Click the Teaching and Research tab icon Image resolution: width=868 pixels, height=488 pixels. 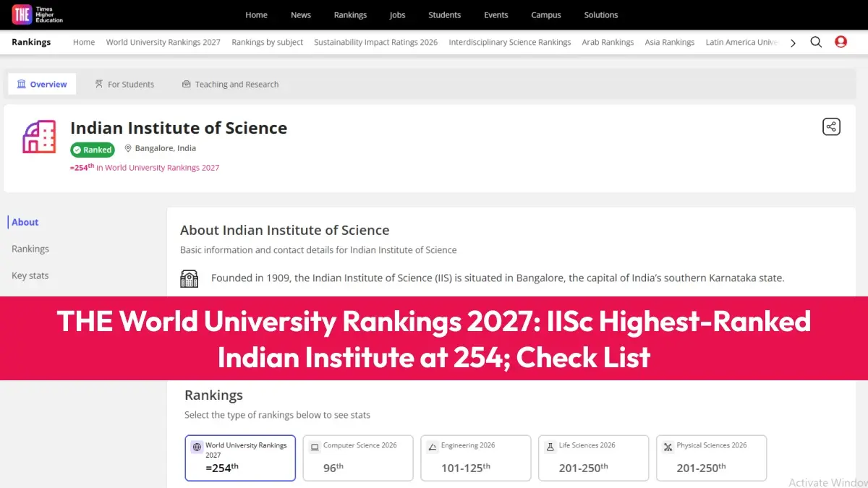[x=187, y=84]
